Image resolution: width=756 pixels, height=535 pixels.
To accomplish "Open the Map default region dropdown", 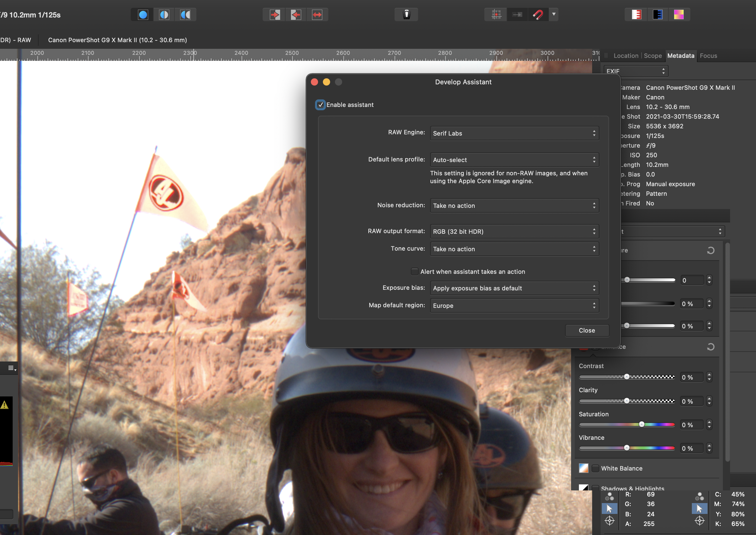I will 514,306.
